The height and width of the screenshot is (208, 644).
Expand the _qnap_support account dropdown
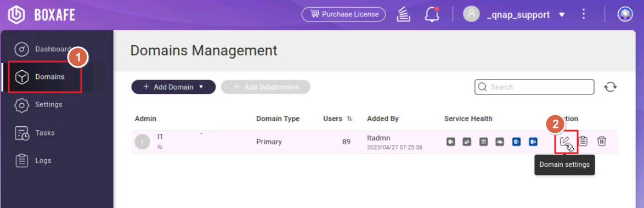[x=562, y=15]
